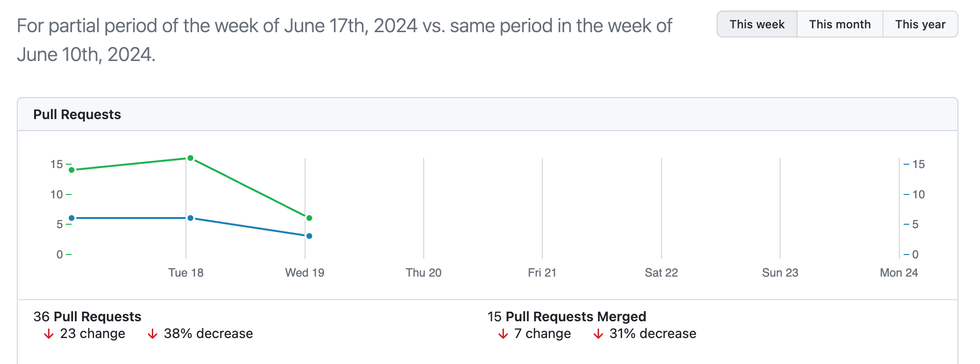
Task: Switch to the This year view
Action: [x=919, y=24]
